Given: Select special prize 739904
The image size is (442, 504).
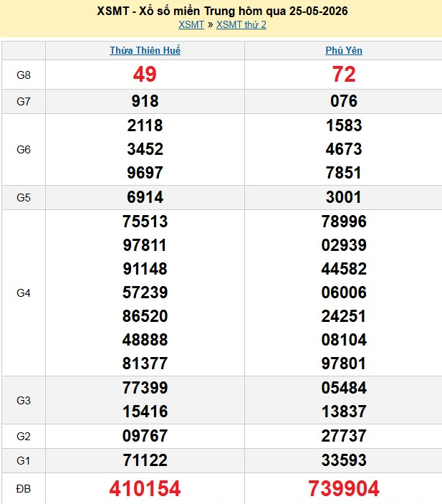Looking at the screenshot, I should 344,488.
